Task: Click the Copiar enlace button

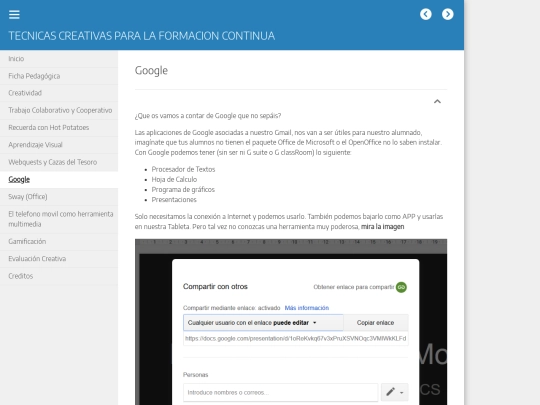Action: click(376, 323)
